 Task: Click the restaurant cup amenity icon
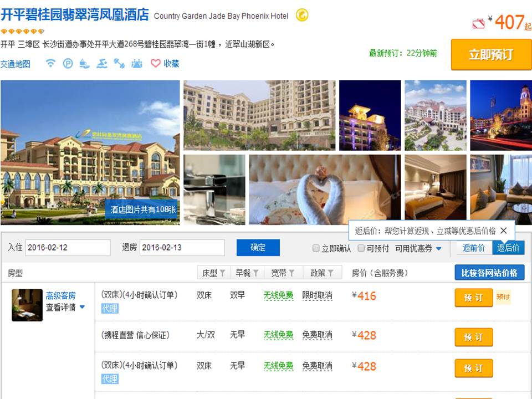tap(84, 63)
